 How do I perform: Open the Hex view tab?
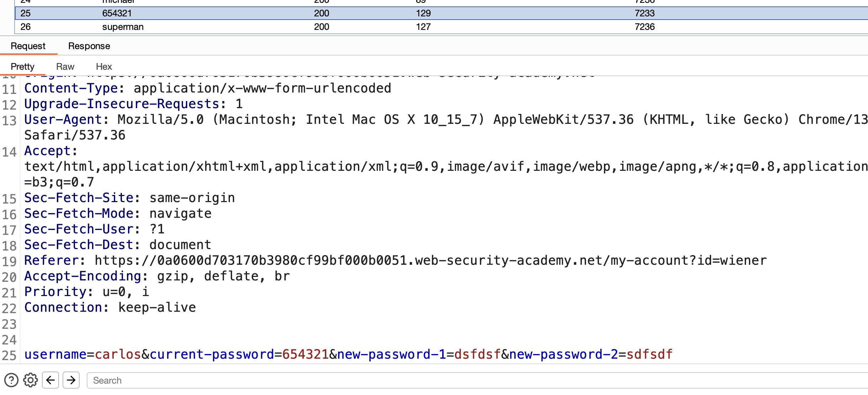[x=104, y=67]
